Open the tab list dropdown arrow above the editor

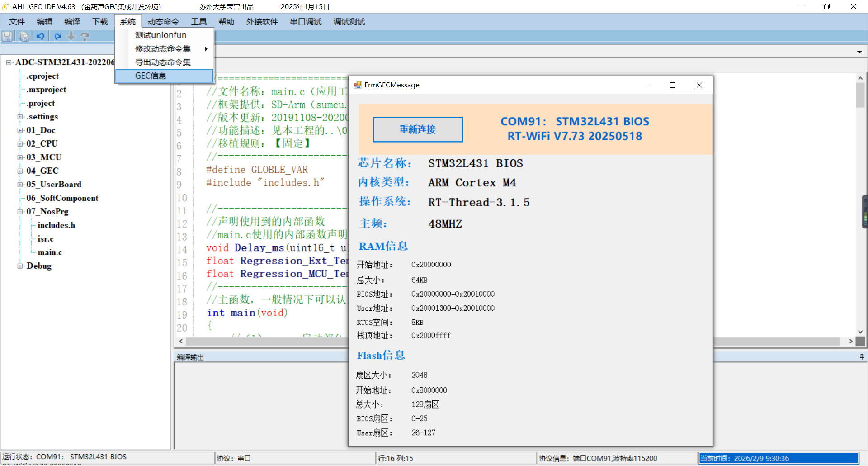(x=859, y=52)
